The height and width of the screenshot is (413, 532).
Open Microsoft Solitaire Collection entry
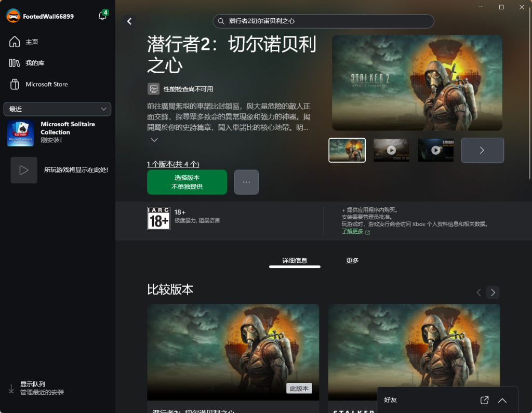(57, 132)
